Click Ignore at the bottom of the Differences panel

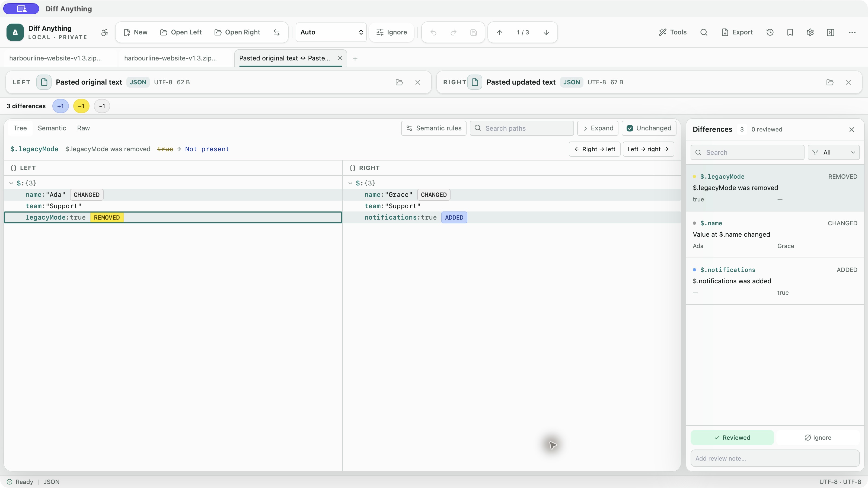click(818, 438)
